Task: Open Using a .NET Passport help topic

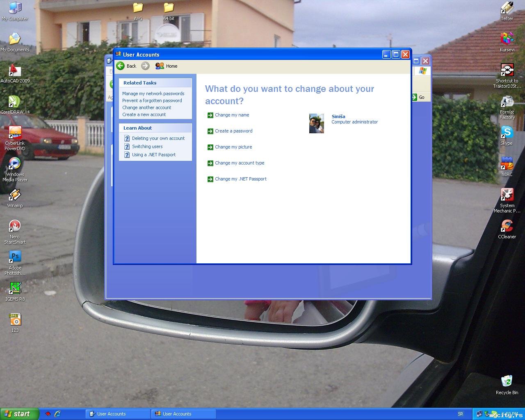Action: click(154, 155)
